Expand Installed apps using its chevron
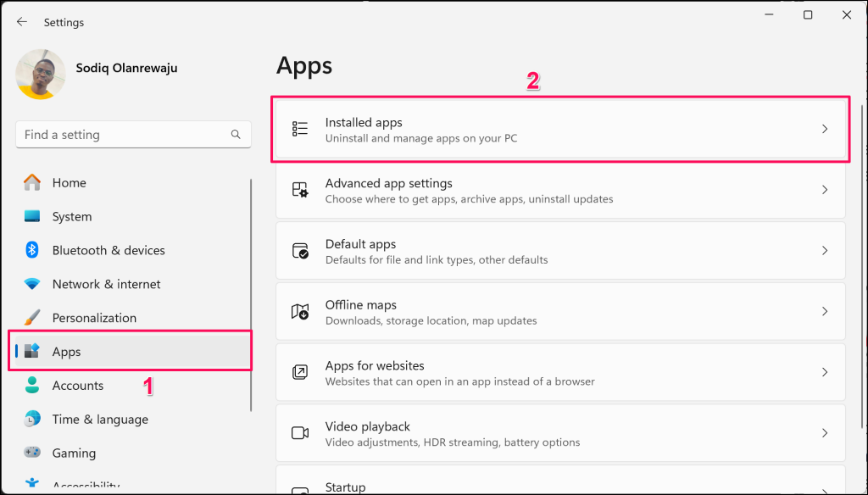Image resolution: width=868 pixels, height=495 pixels. pos(825,129)
